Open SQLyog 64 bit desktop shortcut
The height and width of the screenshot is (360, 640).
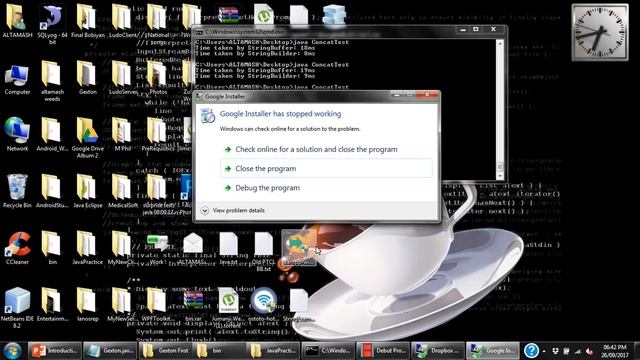click(52, 24)
